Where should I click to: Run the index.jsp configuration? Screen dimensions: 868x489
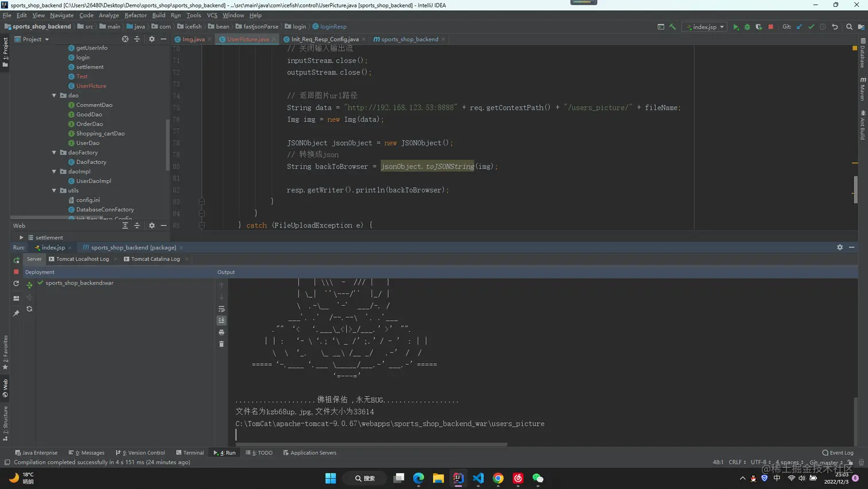tap(735, 27)
